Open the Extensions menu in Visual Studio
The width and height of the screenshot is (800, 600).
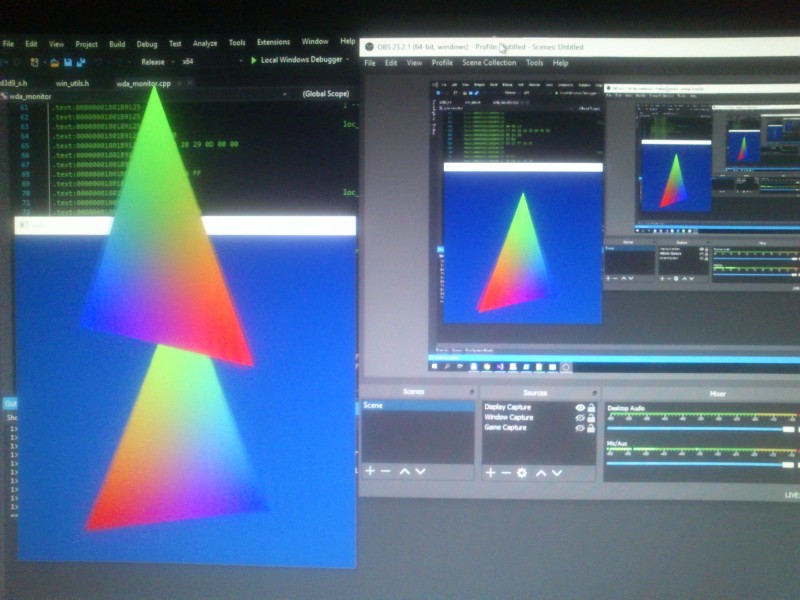click(273, 42)
